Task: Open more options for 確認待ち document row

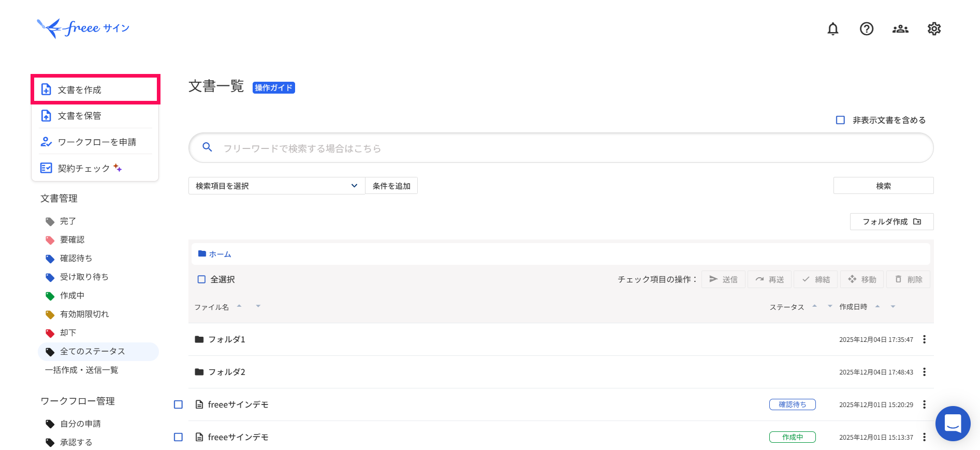Action: (x=924, y=404)
